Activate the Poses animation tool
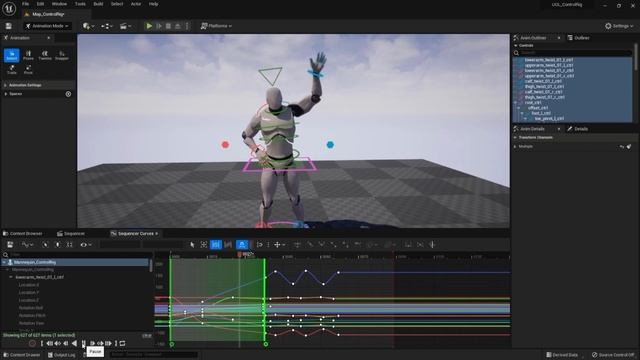 [x=28, y=55]
